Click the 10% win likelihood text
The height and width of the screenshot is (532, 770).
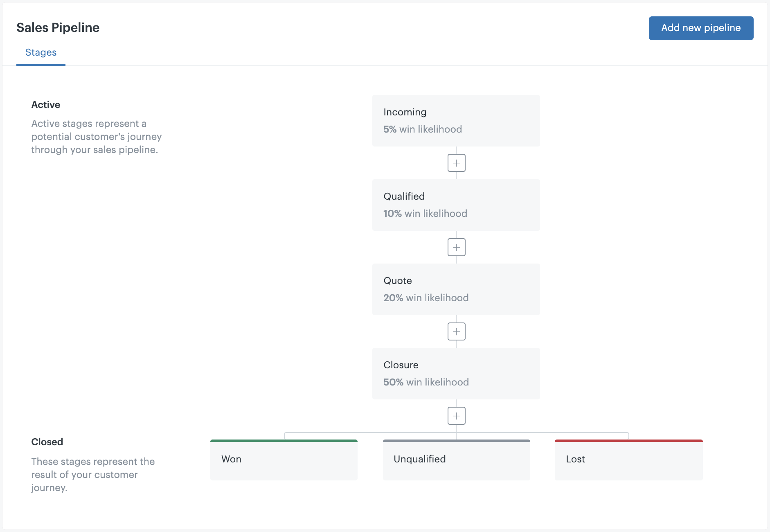point(425,214)
